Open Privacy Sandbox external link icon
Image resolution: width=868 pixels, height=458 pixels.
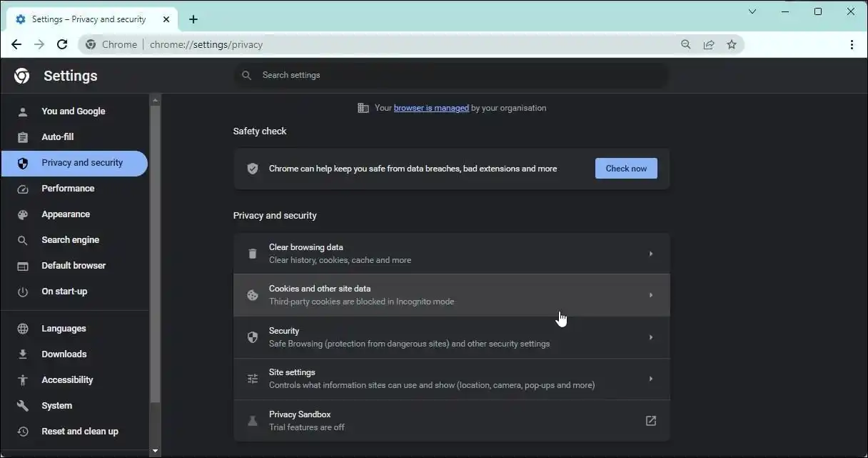click(651, 421)
